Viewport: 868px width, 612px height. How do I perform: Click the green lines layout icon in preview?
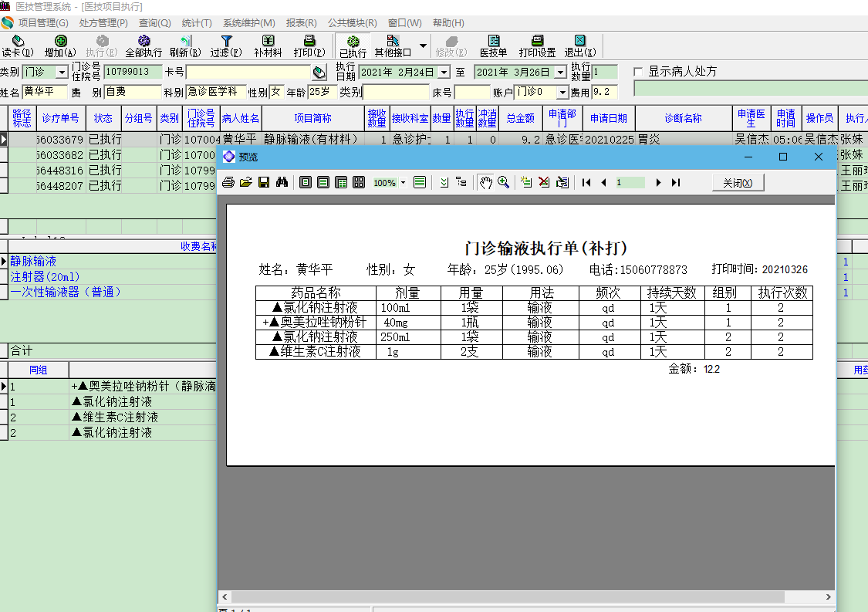pyautogui.click(x=420, y=182)
